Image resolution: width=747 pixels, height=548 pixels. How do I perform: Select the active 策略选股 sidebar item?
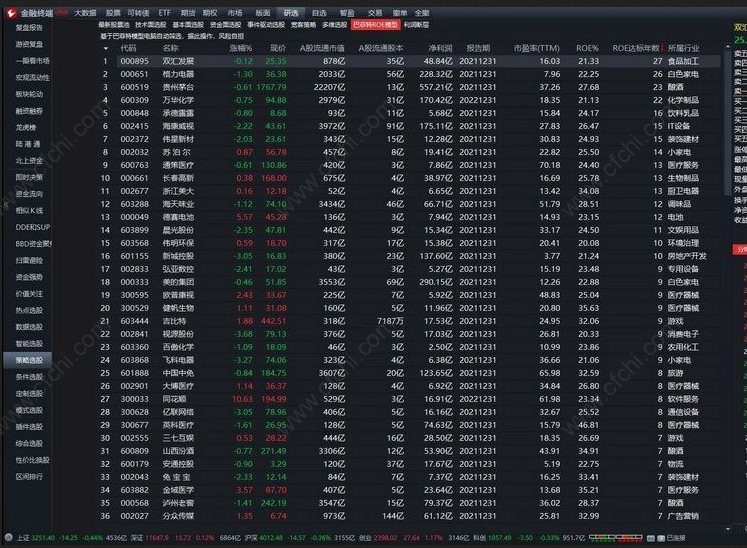pyautogui.click(x=27, y=360)
